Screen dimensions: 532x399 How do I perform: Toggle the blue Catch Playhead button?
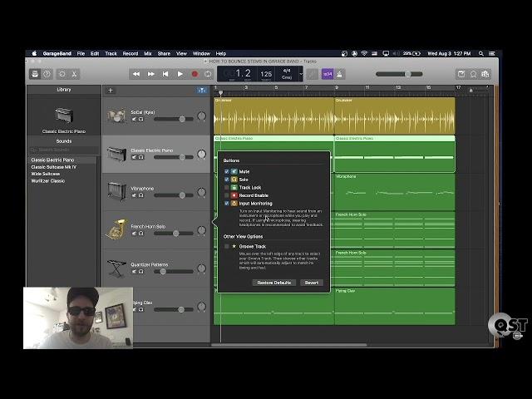click(202, 91)
